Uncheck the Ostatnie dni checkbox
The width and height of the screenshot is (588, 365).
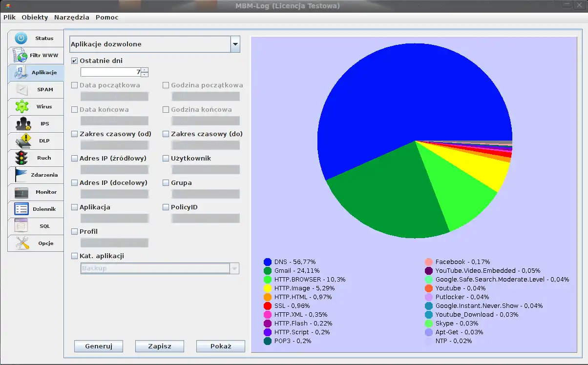[x=75, y=61]
